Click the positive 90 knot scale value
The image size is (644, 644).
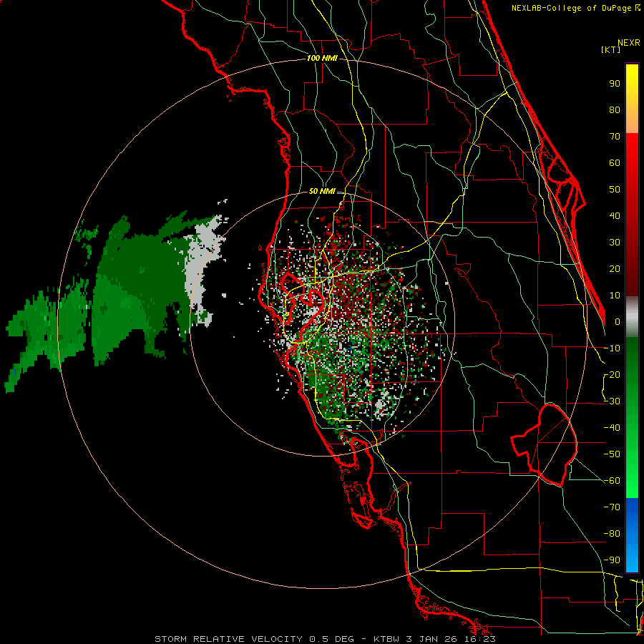[x=615, y=84]
